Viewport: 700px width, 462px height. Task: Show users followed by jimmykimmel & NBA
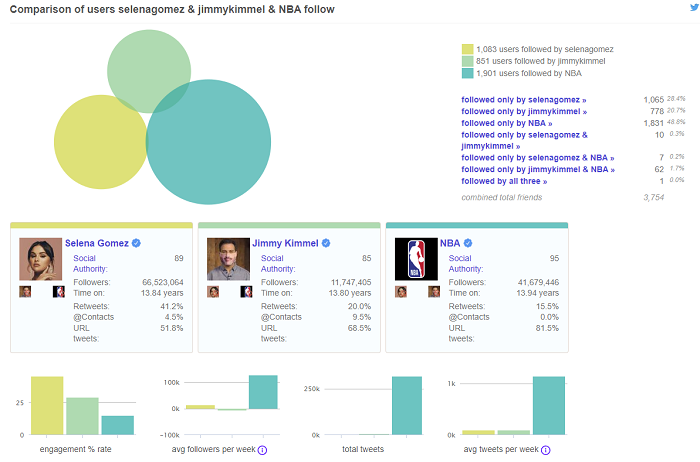pyautogui.click(x=538, y=169)
